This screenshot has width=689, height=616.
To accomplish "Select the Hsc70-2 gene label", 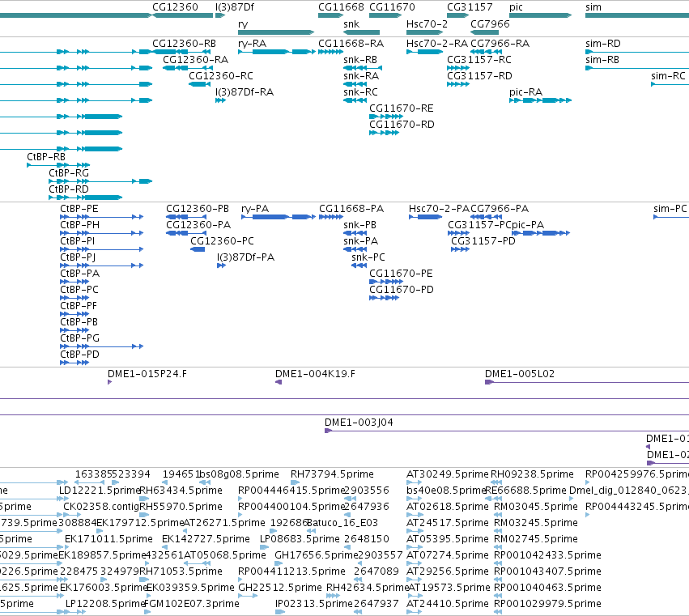I will tap(427, 24).
